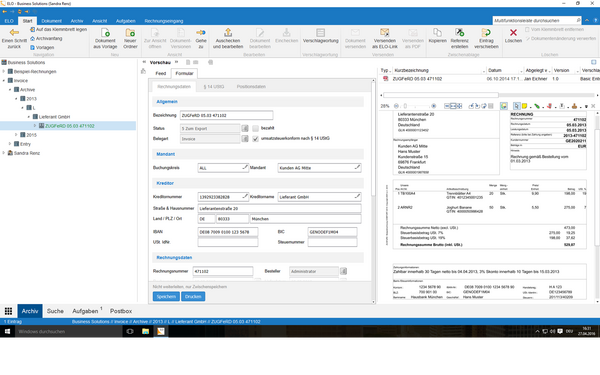The width and height of the screenshot is (600, 375).
Task: Open the Archiv ribbon tab
Action: (77, 21)
